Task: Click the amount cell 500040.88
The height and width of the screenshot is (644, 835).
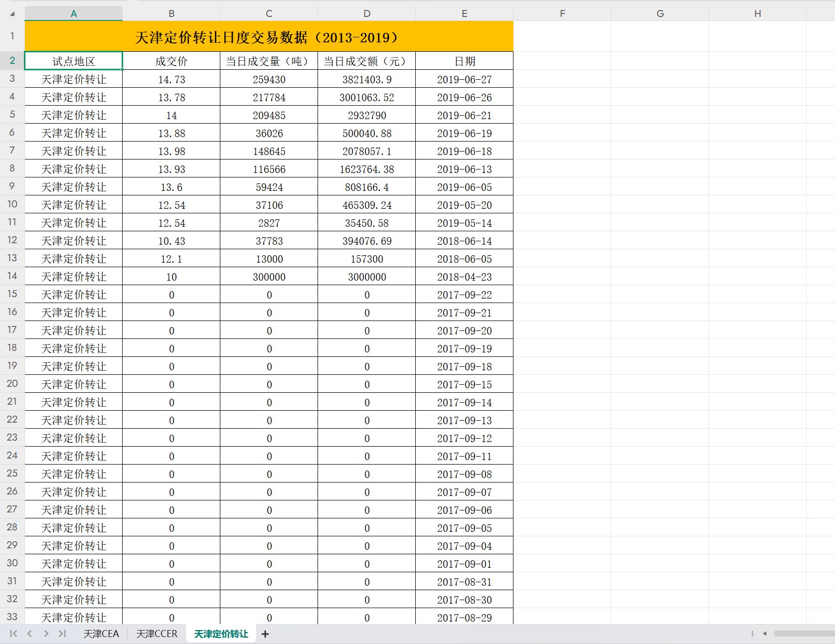Action: pos(367,133)
